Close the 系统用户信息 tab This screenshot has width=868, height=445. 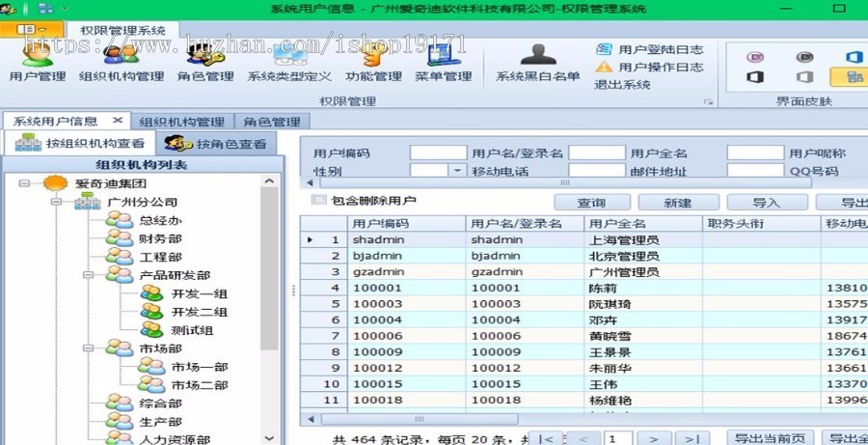(x=118, y=121)
